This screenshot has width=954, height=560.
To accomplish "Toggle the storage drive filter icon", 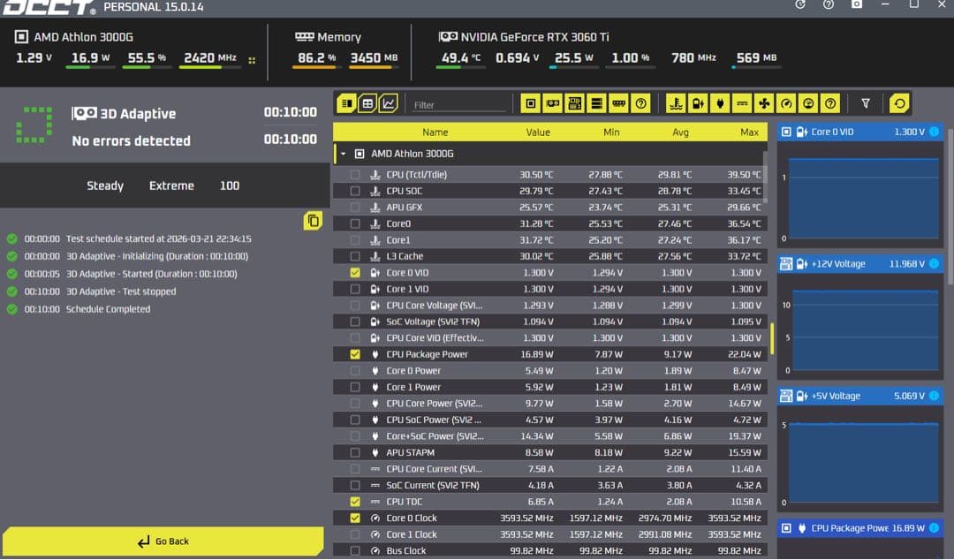I will click(596, 103).
